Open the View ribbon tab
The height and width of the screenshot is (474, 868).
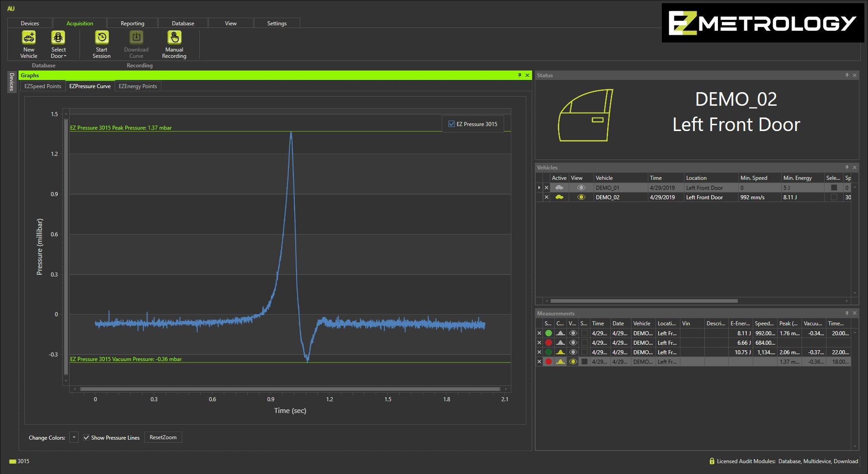point(231,23)
